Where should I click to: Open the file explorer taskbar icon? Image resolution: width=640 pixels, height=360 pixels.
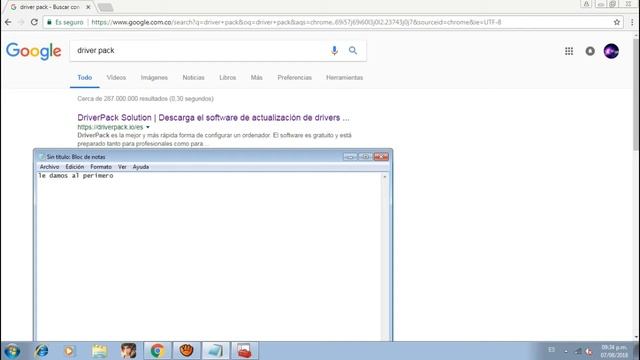(100, 351)
